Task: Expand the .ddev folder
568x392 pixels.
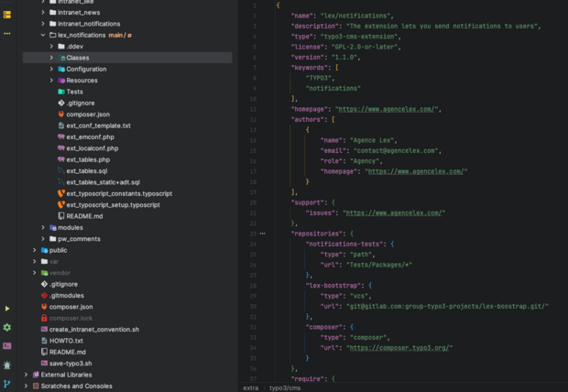Action: [x=51, y=47]
